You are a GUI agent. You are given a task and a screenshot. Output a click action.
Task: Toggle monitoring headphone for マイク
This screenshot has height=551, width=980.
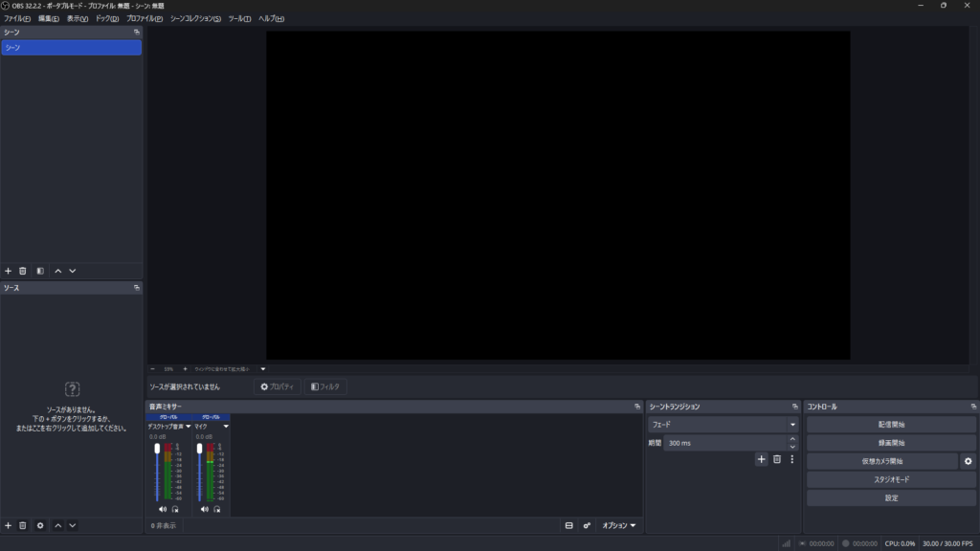point(217,509)
